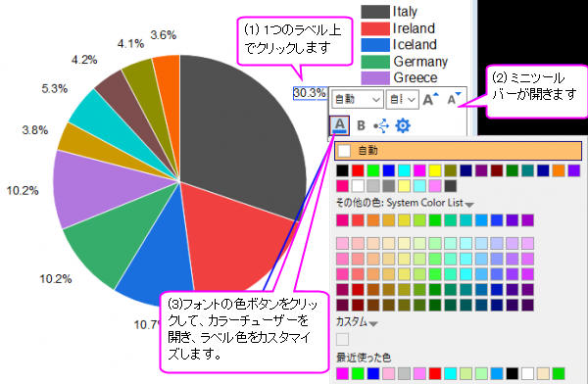Pick the violet swatch ending the basic colors row

574,170
